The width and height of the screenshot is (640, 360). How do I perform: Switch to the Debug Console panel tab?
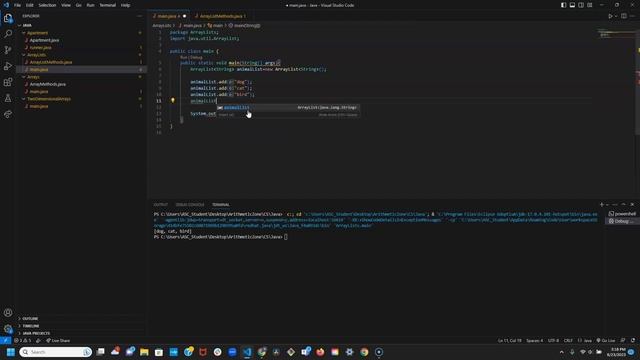coord(190,204)
